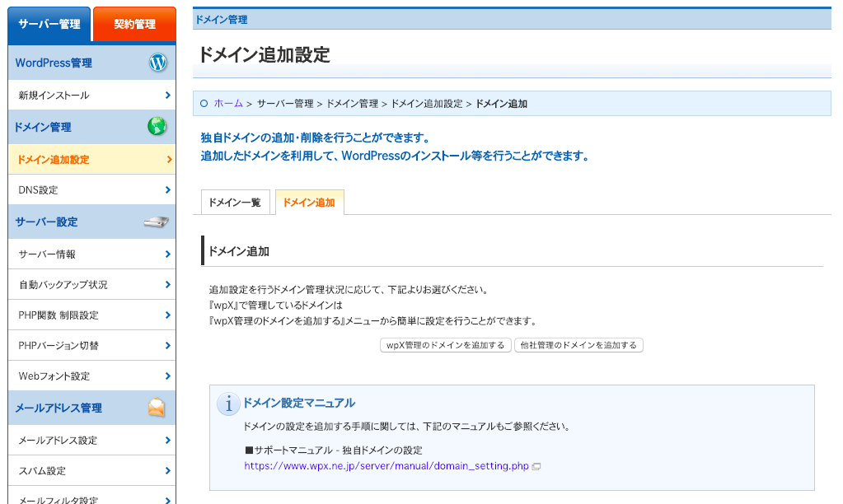Click top banner label ドメイン管理
This screenshot has height=504, width=843.
(222, 20)
